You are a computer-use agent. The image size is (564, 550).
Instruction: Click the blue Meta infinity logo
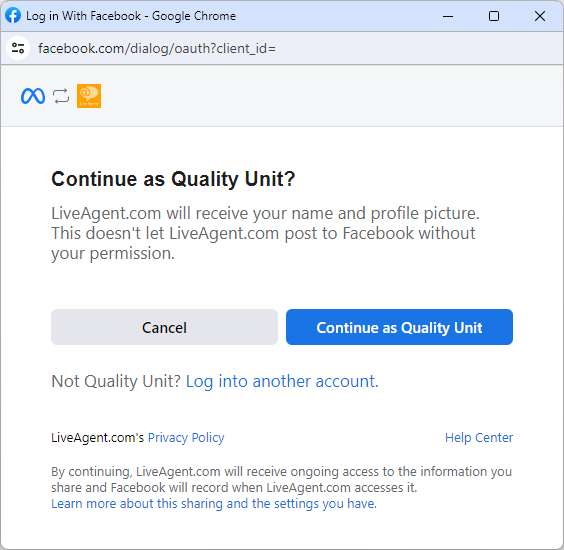(x=33, y=96)
